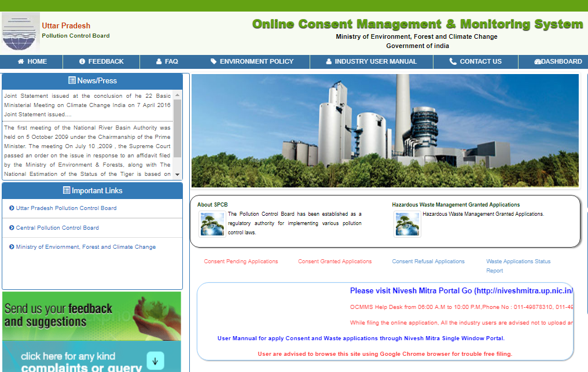
Task: Open the DASHBOARD menu item
Action: point(558,61)
